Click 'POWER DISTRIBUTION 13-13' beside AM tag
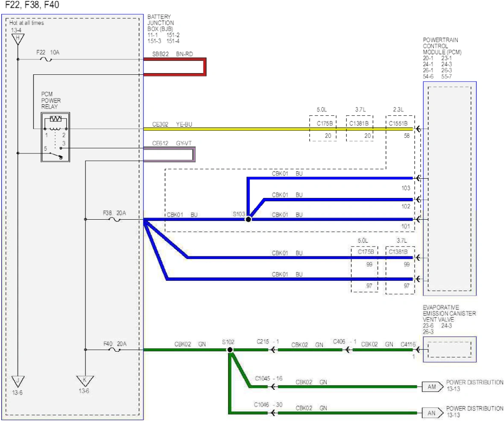Viewport: 504px width, 421px height. [475, 385]
